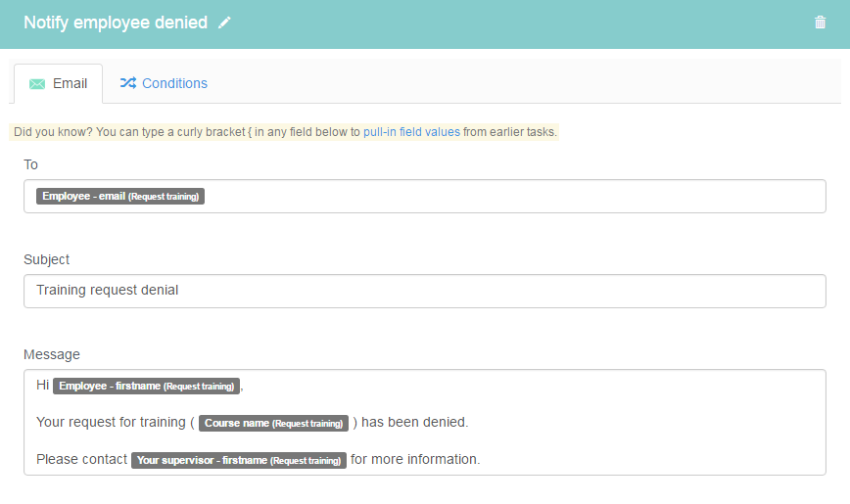Click the Employee - firstname tag in the message

[146, 386]
